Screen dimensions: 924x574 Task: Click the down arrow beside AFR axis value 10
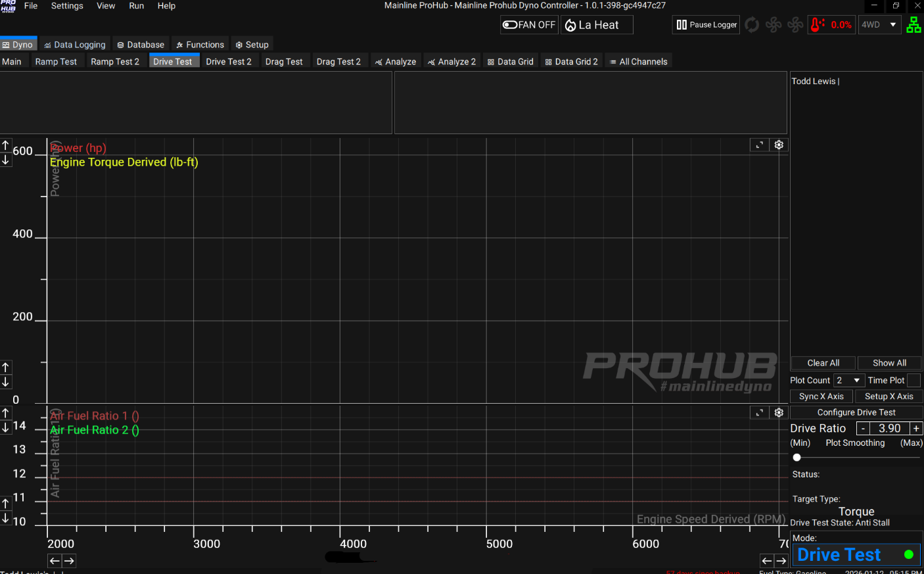point(6,518)
